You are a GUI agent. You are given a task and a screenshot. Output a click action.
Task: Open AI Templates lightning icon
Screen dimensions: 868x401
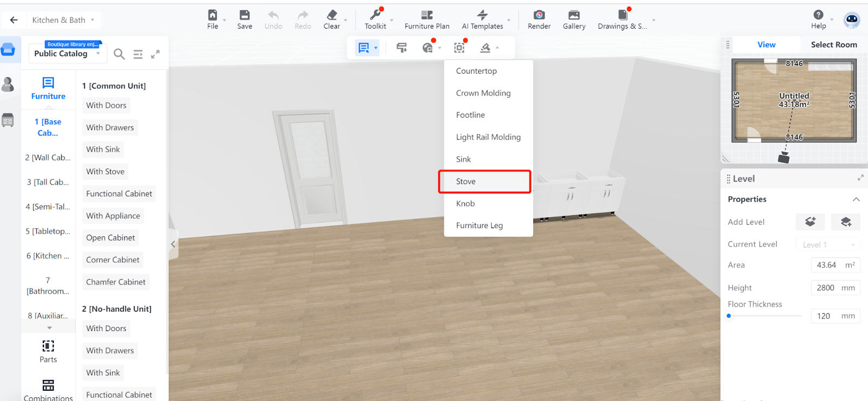[x=482, y=15]
